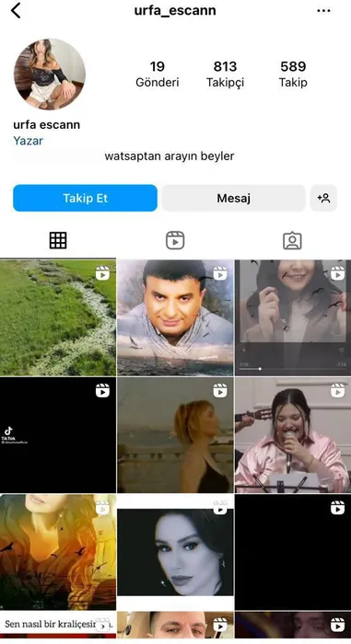Tap the display name urfa escann
This screenshot has width=351, height=644.
(46, 125)
